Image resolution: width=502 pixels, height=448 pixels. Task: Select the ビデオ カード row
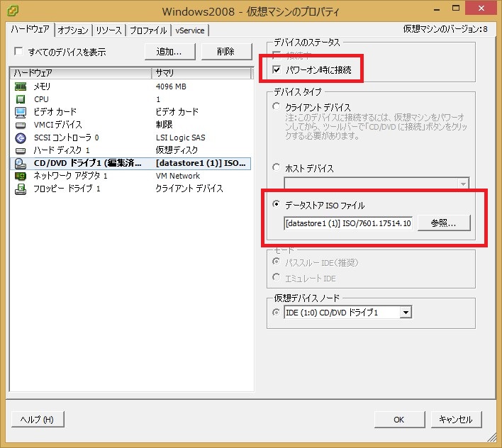tap(130, 112)
